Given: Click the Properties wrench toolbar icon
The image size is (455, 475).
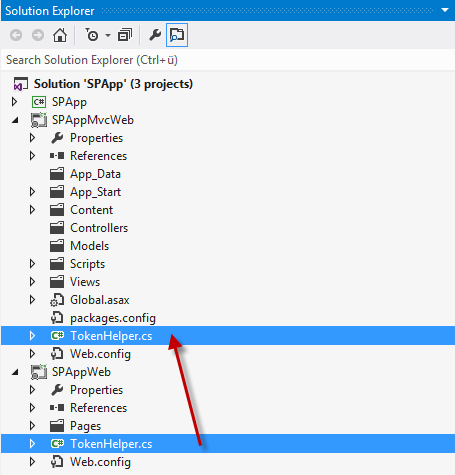Looking at the screenshot, I should 155,35.
